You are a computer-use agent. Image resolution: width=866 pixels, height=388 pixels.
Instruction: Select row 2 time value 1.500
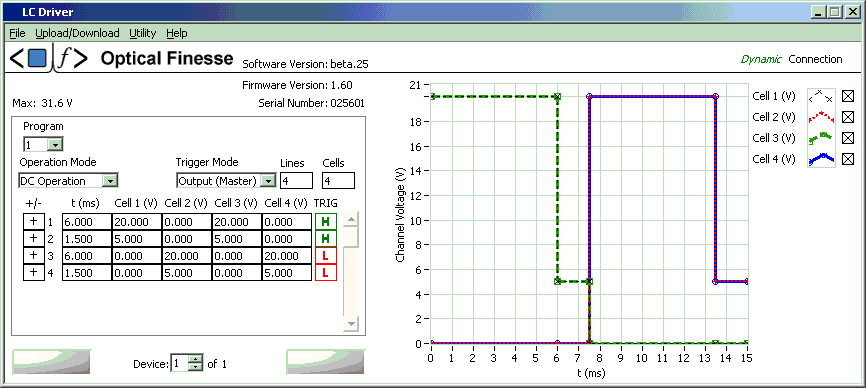click(x=87, y=238)
